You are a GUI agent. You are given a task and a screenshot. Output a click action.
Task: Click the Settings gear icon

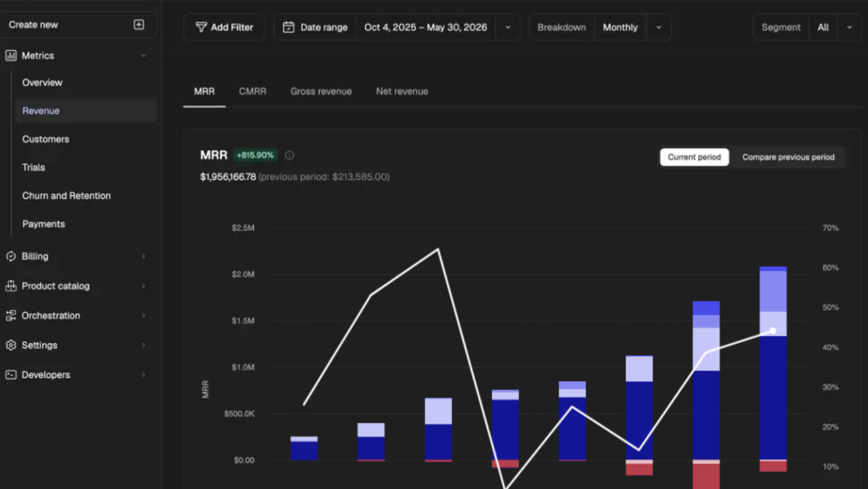pos(11,345)
